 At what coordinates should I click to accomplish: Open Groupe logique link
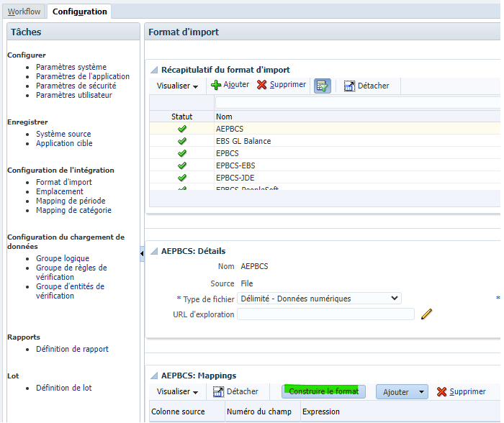coord(63,258)
